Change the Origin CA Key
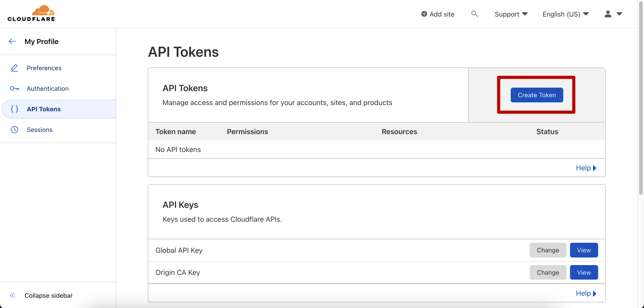 (x=548, y=272)
